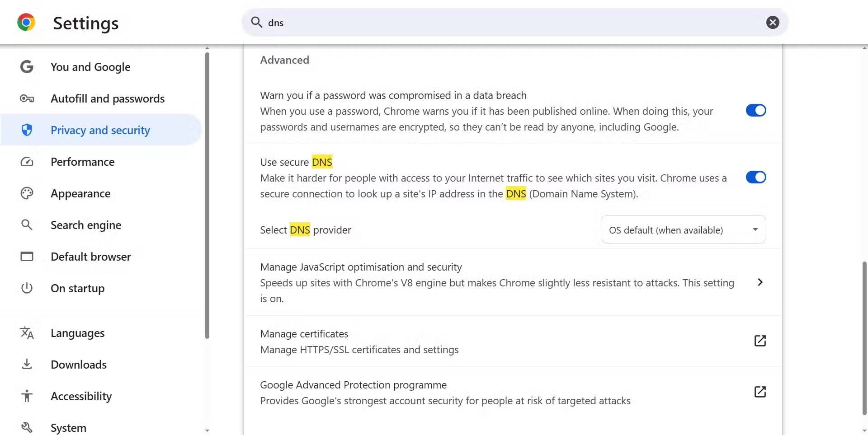Open the OS default provider selector

683,229
